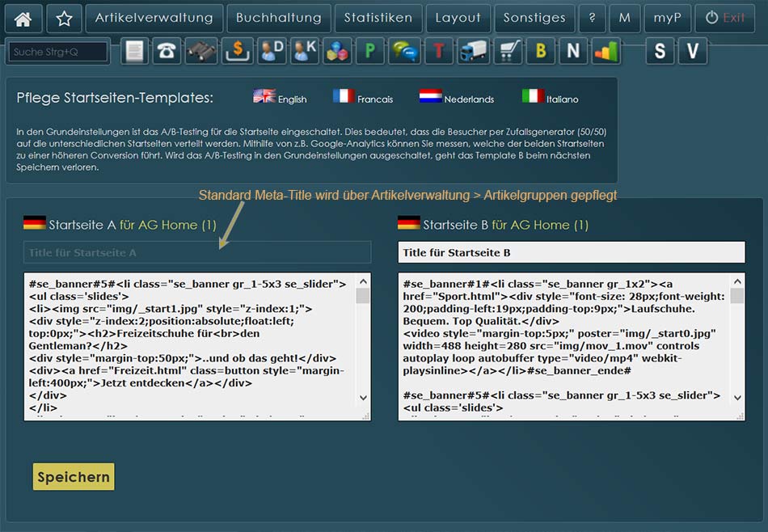Viewport: 768px width, 532px height.
Task: Click scroll-up arrow in Startseite A textarea
Action: pos(363,281)
